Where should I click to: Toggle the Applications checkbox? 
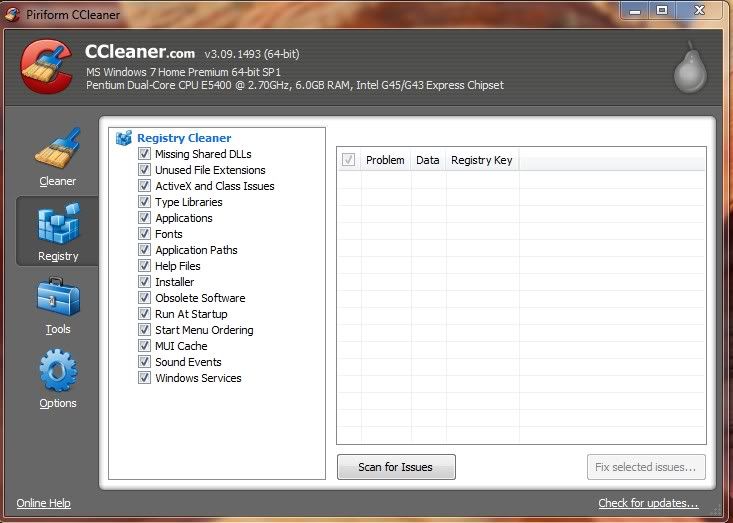[x=144, y=218]
